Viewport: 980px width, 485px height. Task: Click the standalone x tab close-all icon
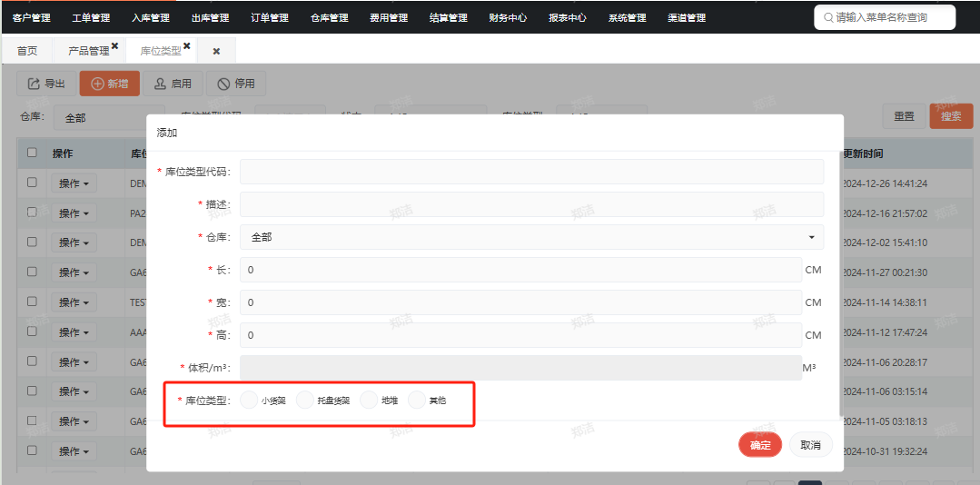216,51
